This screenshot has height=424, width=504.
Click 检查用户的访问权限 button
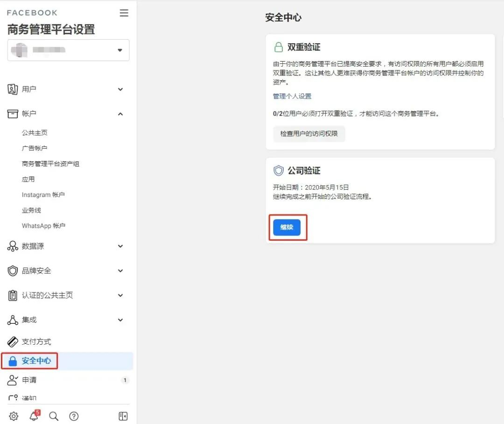pos(309,134)
